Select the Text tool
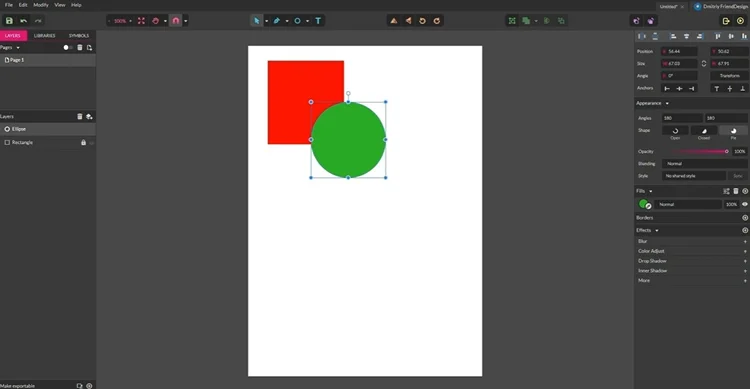 pos(318,21)
